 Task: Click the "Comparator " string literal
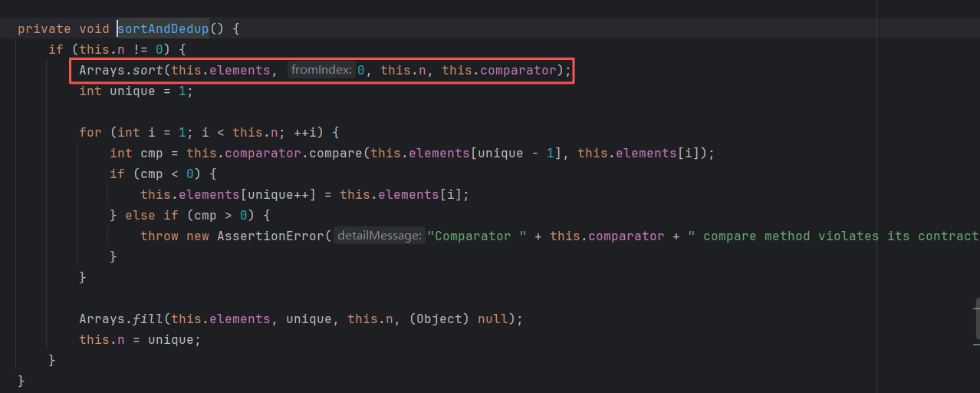477,236
